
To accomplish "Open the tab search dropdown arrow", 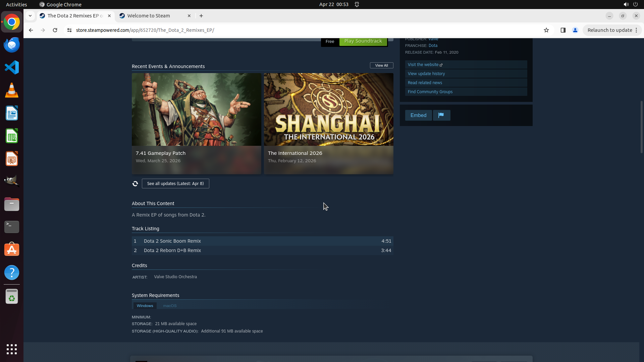I will coord(30,16).
